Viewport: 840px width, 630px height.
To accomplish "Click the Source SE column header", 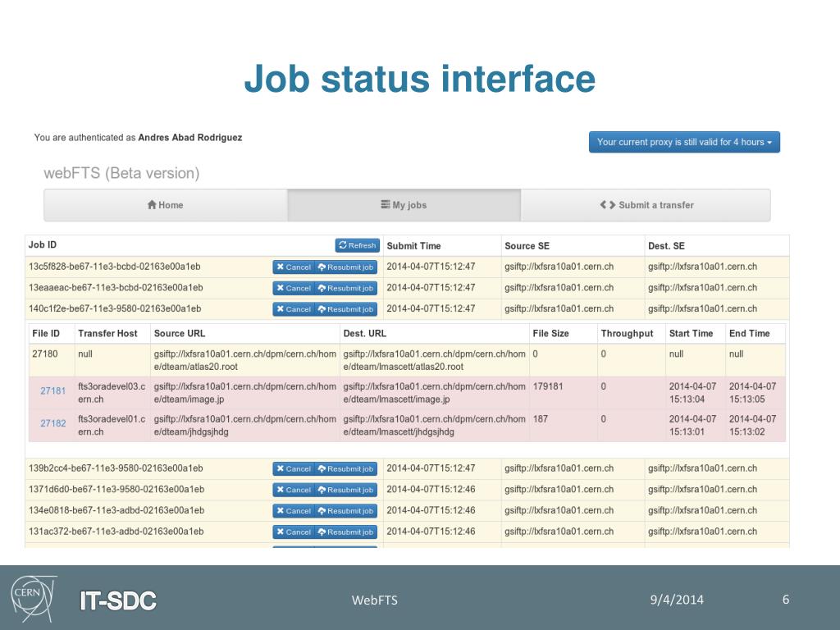I will (527, 246).
